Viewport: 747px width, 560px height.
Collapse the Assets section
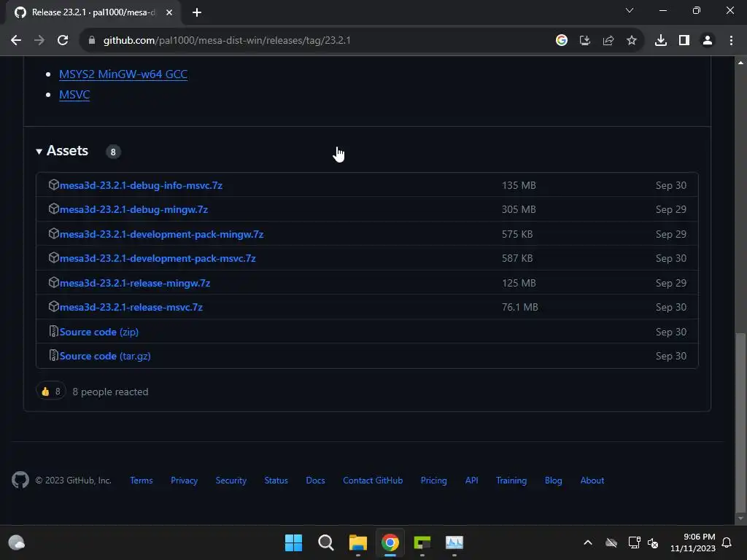click(x=62, y=151)
